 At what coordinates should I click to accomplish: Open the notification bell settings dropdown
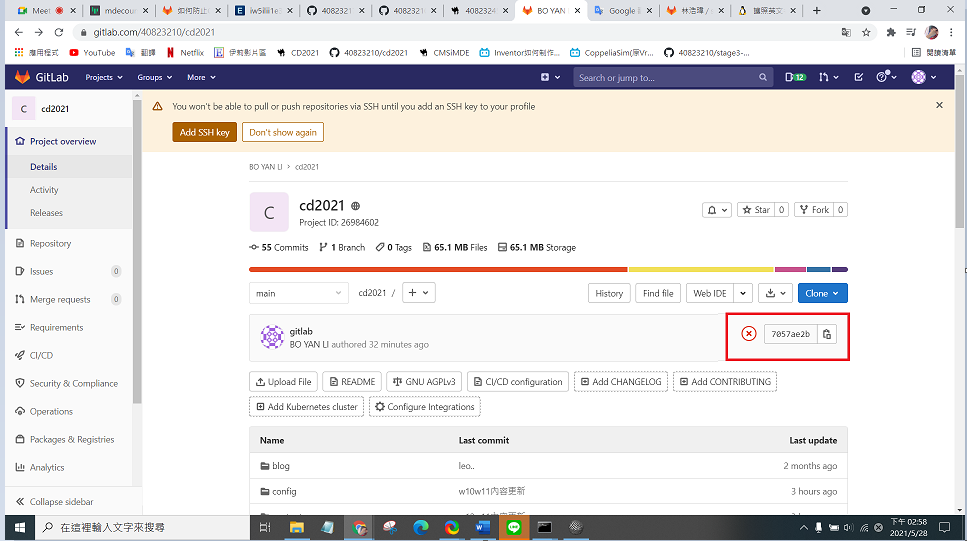coord(717,210)
